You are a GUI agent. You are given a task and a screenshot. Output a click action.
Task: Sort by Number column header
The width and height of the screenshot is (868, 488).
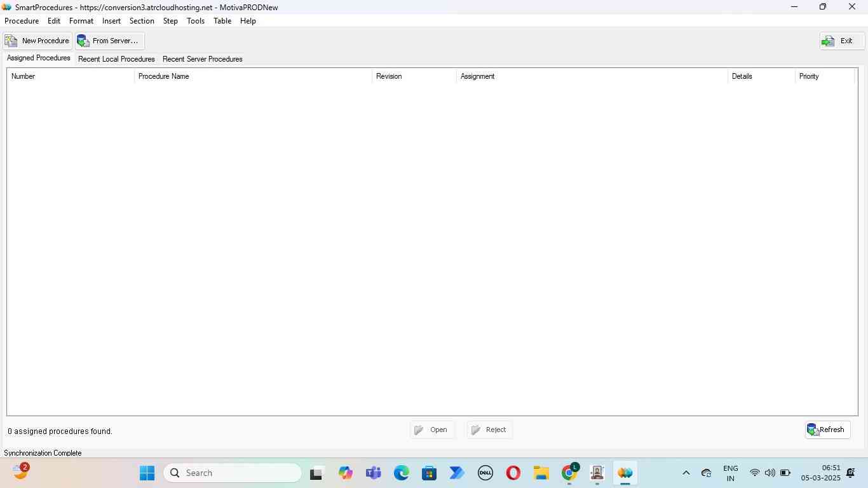[71, 76]
